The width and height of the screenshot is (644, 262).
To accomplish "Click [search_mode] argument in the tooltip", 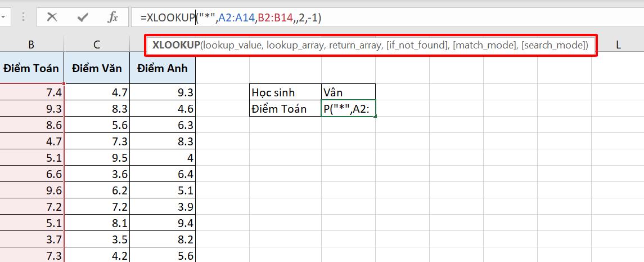I will click(x=553, y=45).
